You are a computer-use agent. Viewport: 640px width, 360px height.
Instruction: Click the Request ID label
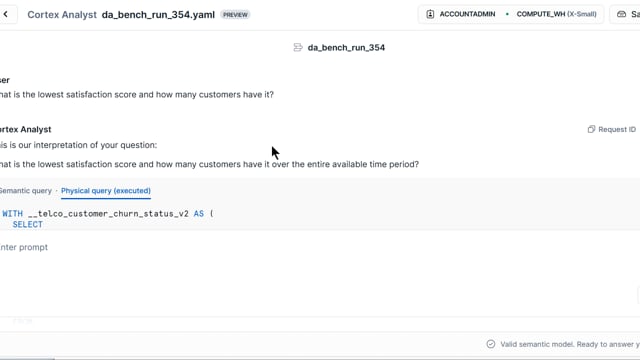pos(617,129)
